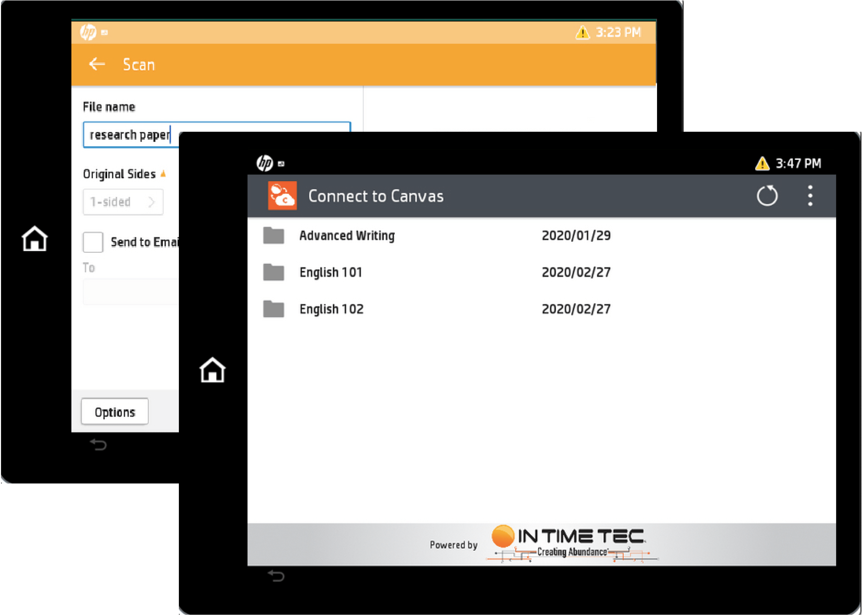Click the small status icon next to the Canvas HP logo
Image resolution: width=863 pixels, height=616 pixels.
(281, 164)
